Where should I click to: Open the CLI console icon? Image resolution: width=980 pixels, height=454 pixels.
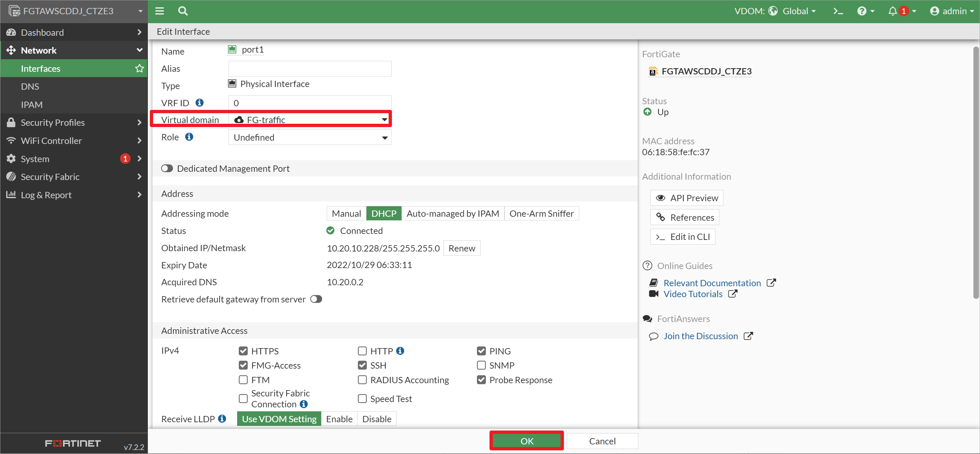coord(838,11)
